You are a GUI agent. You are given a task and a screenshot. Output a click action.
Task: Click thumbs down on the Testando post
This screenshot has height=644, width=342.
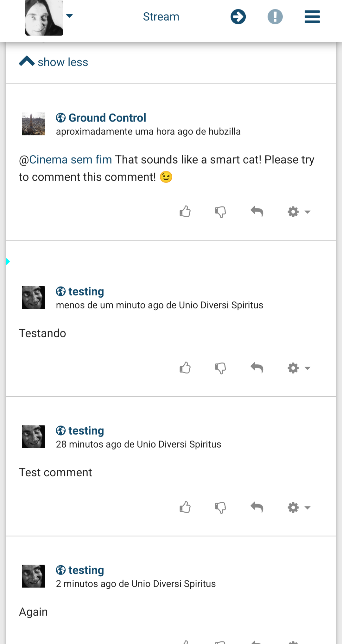click(220, 368)
